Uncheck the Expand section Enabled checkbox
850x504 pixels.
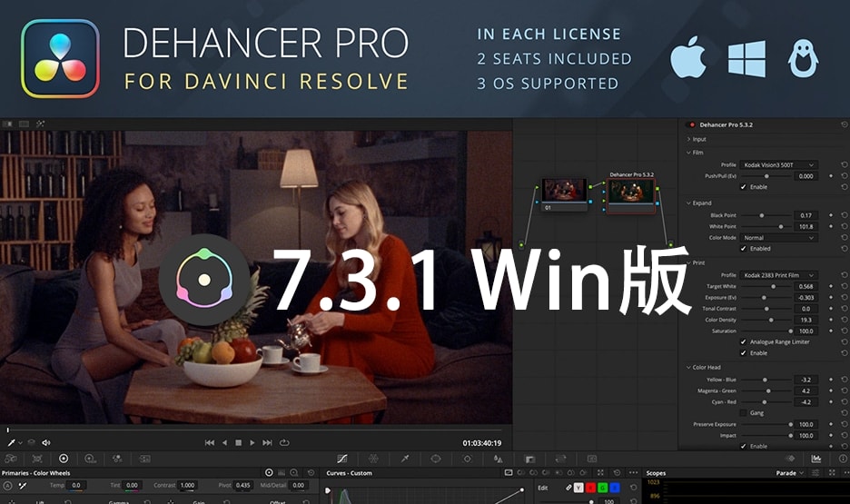pos(743,249)
